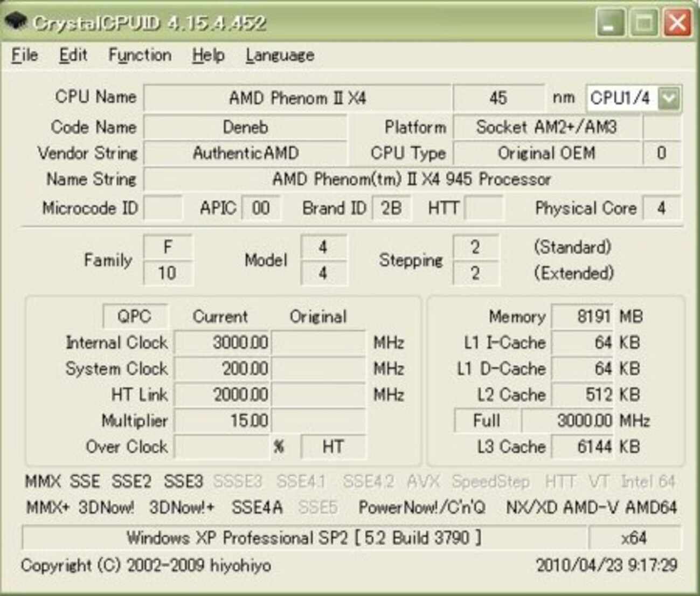The image size is (700, 596).
Task: Click the Brand ID value 2B
Action: point(391,208)
